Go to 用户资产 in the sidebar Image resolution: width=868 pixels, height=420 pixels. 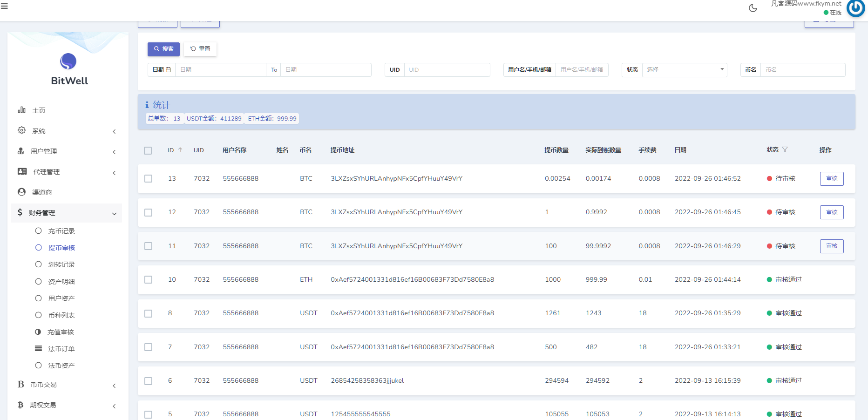coord(61,298)
